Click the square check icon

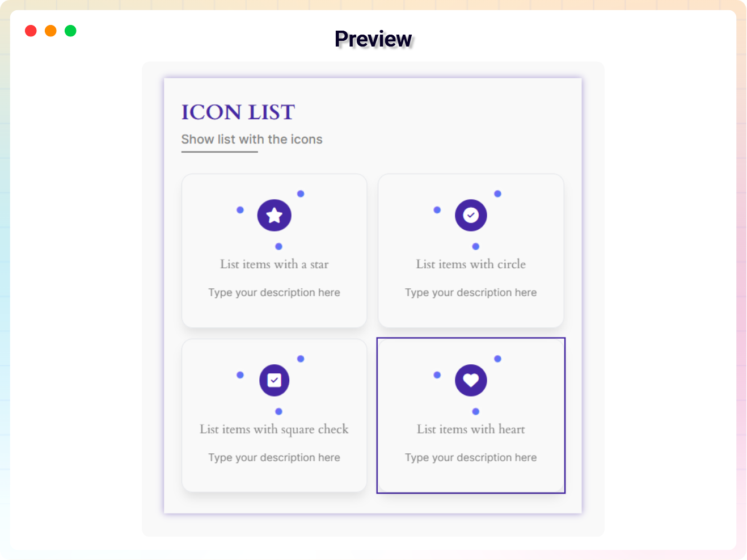point(275,380)
